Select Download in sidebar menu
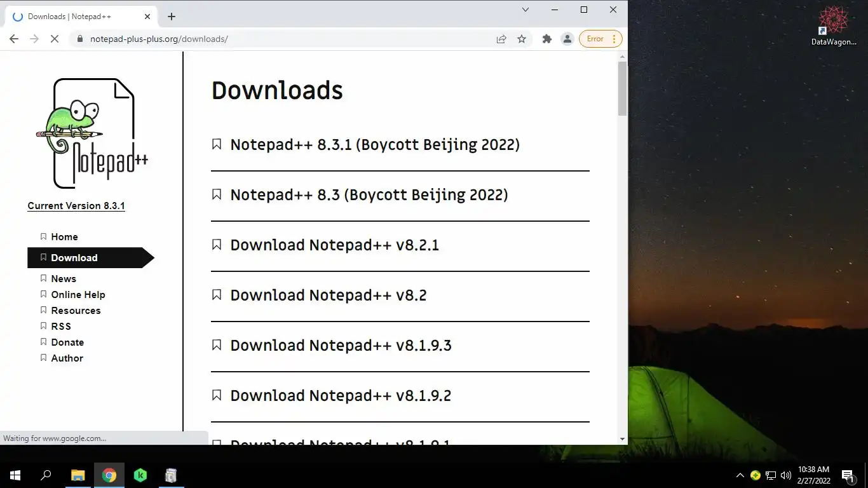Image resolution: width=868 pixels, height=488 pixels. pos(91,257)
